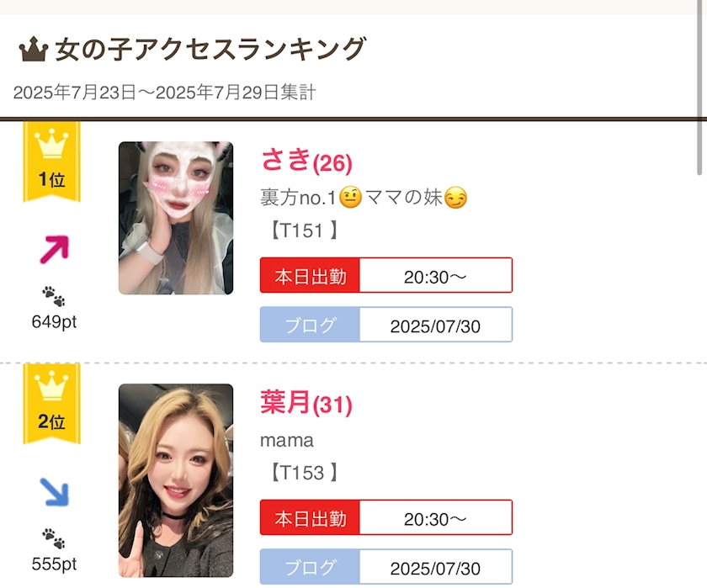Open さき's ブログ button
The width and height of the screenshot is (707, 588).
pyautogui.click(x=310, y=326)
